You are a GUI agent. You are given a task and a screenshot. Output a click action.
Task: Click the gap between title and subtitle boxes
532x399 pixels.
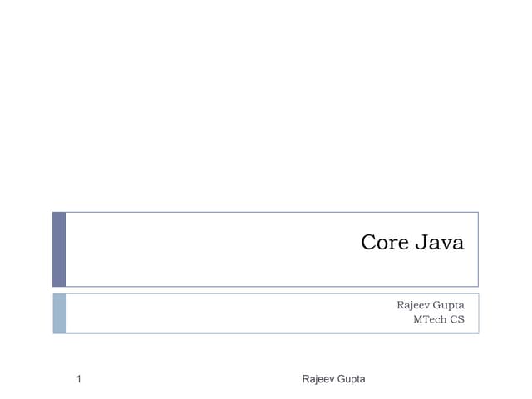click(x=266, y=289)
